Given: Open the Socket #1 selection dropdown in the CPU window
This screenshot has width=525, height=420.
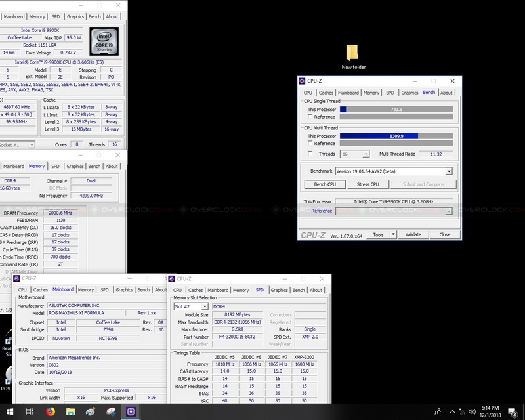Looking at the screenshot, I should pyautogui.click(x=17, y=145).
